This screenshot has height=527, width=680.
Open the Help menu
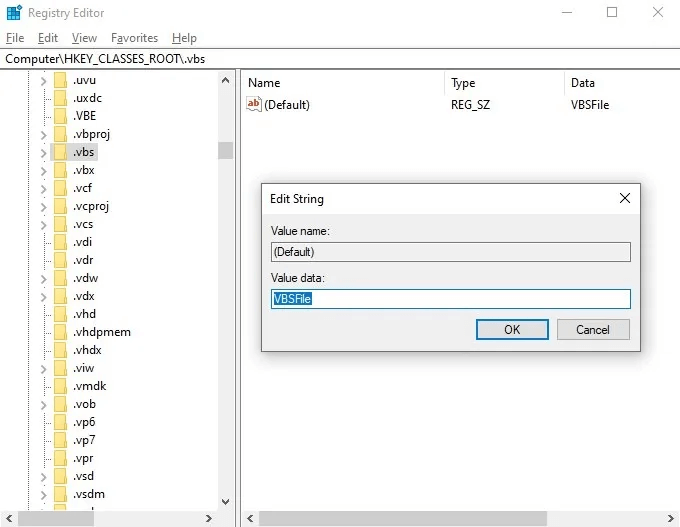pos(184,38)
